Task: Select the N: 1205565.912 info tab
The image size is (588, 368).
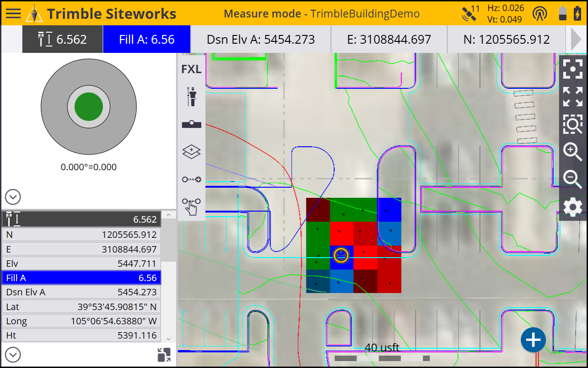Action: [507, 39]
